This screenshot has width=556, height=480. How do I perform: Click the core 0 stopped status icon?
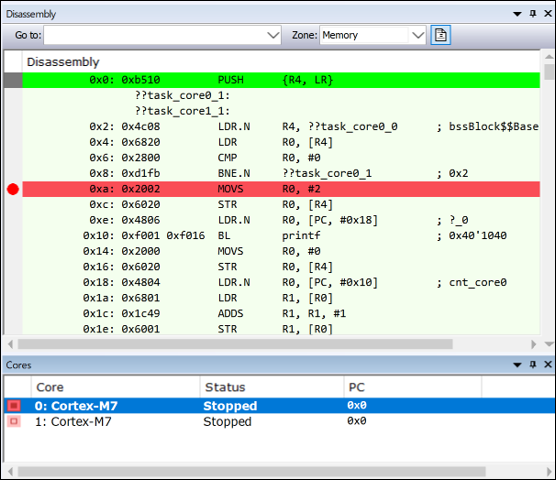(x=14, y=405)
